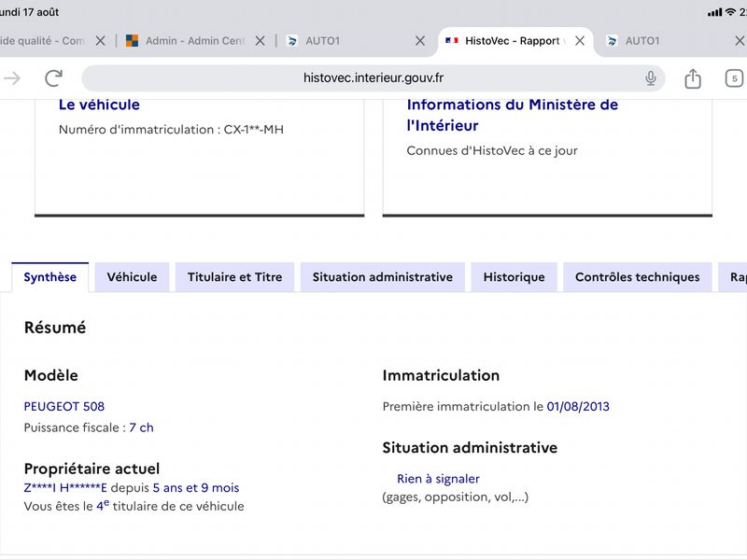Open the Titulaire et Titre tab
This screenshot has width=747, height=560.
click(x=235, y=276)
